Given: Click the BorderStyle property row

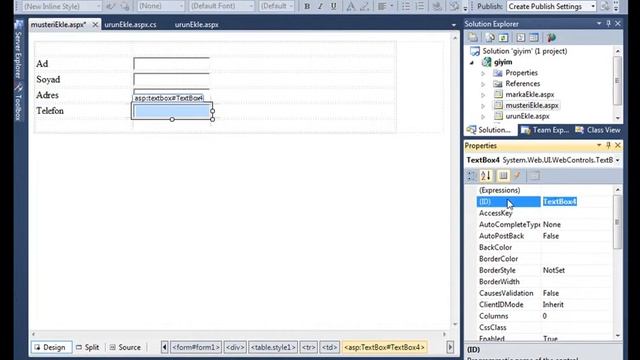Looking at the screenshot, I should (544, 270).
